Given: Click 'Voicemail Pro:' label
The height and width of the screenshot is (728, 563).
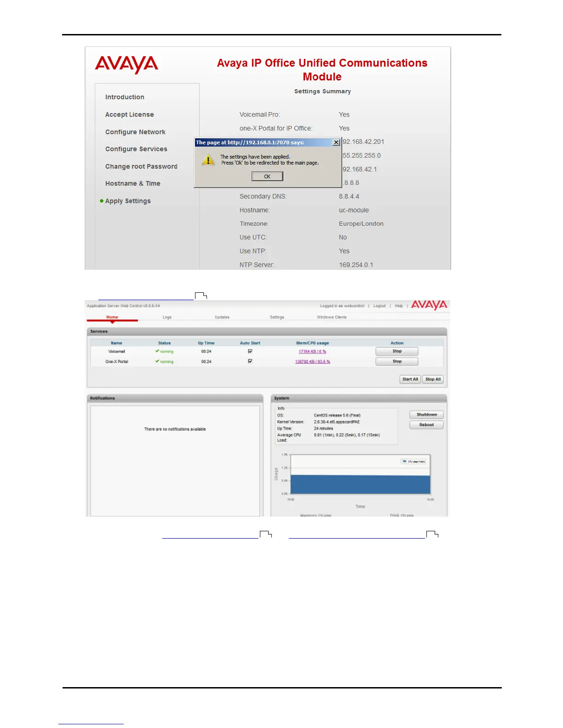Looking at the screenshot, I should [259, 114].
